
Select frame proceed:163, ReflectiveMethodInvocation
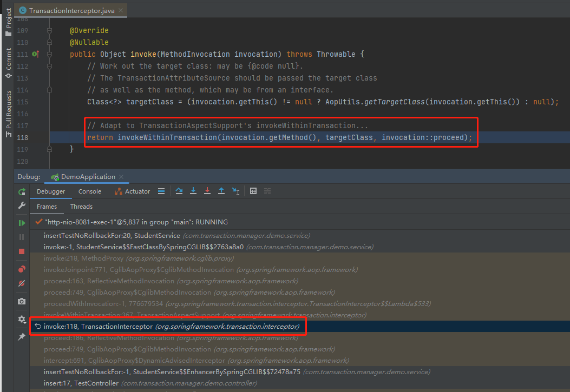[x=299, y=281]
